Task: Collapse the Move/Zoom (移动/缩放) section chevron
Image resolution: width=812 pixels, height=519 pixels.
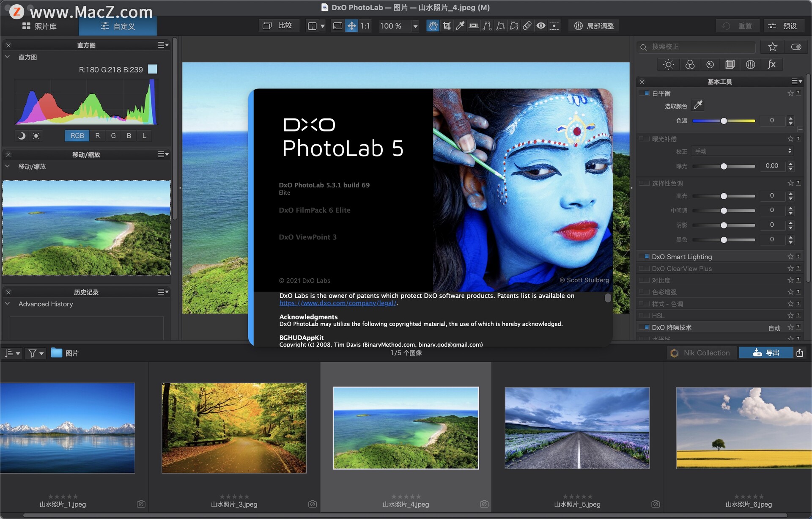Action: pyautogui.click(x=8, y=166)
